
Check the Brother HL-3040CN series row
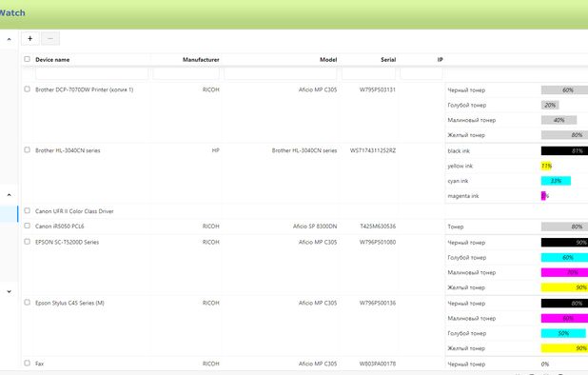(x=27, y=149)
